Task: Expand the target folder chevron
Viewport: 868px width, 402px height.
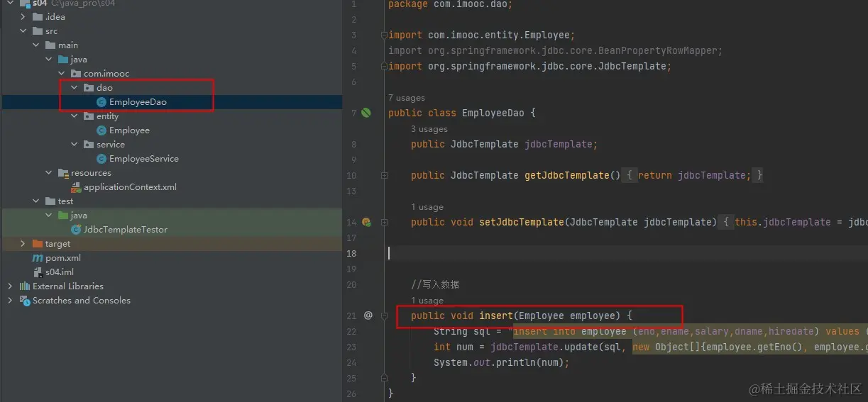Action: (x=23, y=244)
